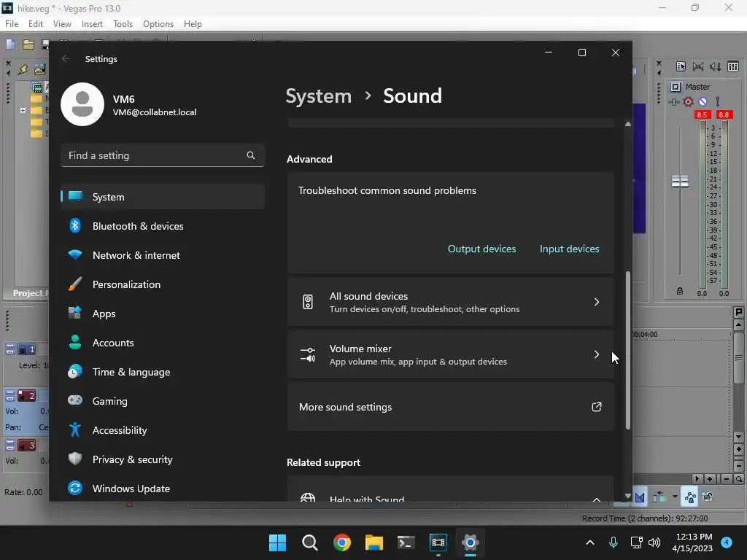Reset the 8.5 clip indicator on Master
The image size is (747, 560).
click(x=703, y=114)
